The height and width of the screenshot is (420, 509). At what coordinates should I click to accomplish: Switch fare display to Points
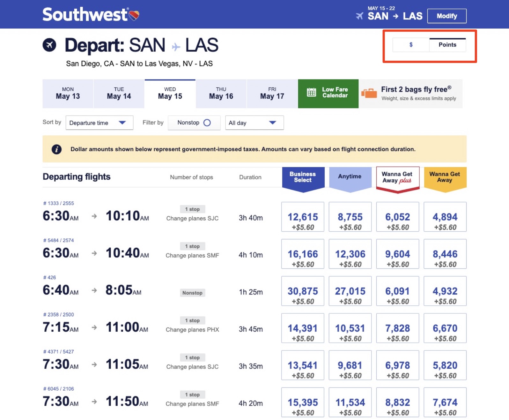pos(447,45)
